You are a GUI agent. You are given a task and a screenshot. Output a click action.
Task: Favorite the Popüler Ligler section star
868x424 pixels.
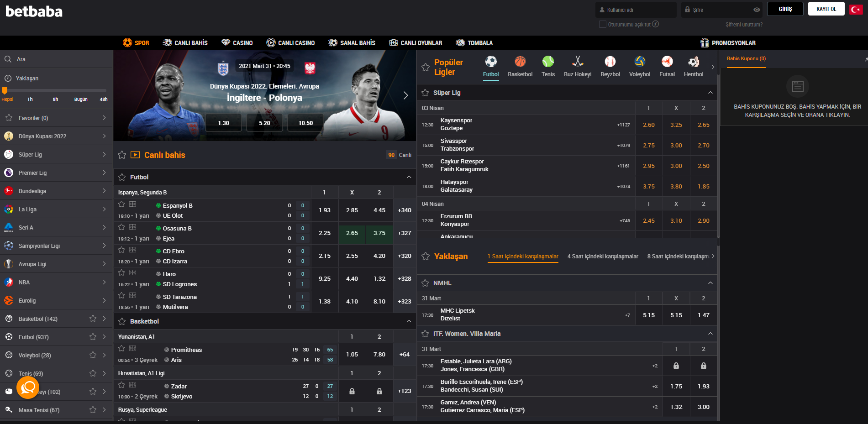click(426, 67)
